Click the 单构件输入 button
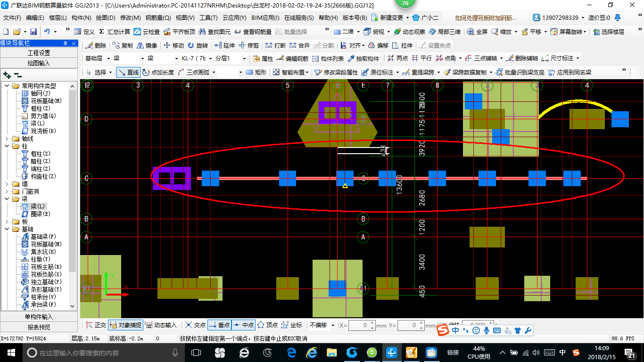Screen dimensions: 644x362 pos(39,317)
